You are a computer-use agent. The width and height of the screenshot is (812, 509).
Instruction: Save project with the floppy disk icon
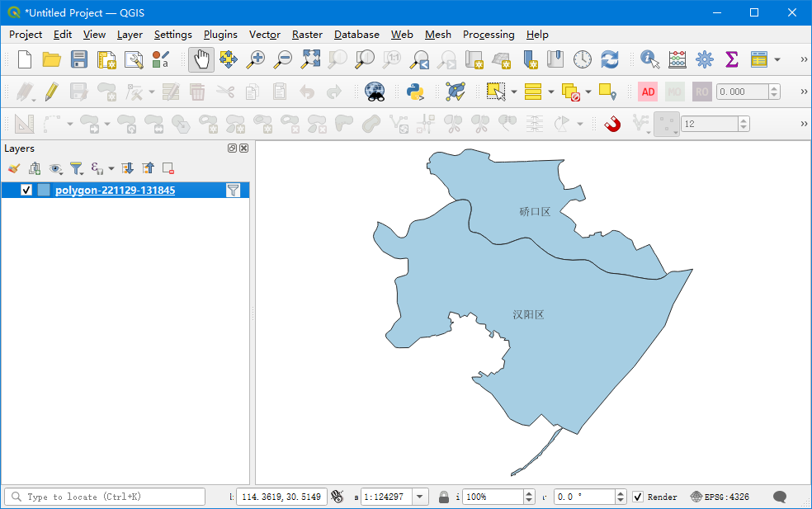click(x=78, y=59)
